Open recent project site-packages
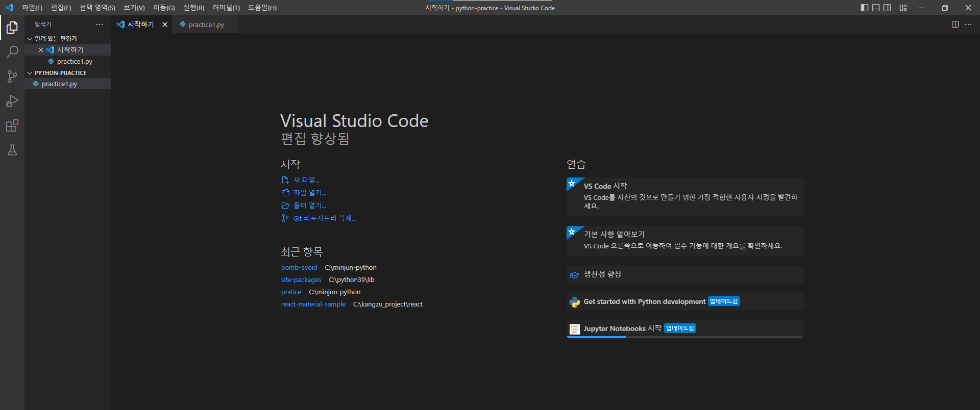Image resolution: width=980 pixels, height=410 pixels. (301, 280)
